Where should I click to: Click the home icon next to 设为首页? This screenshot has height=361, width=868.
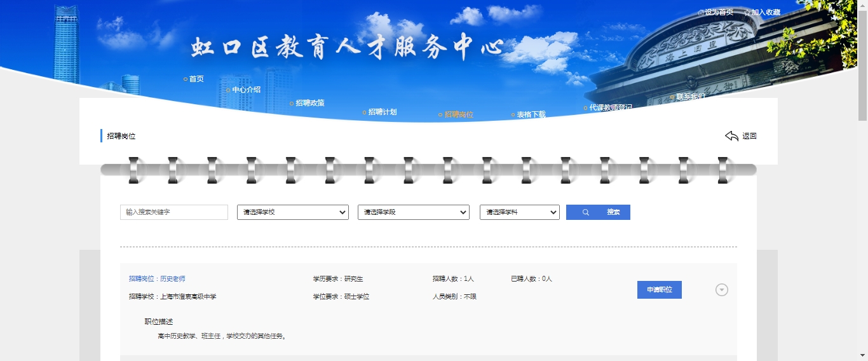click(x=700, y=13)
